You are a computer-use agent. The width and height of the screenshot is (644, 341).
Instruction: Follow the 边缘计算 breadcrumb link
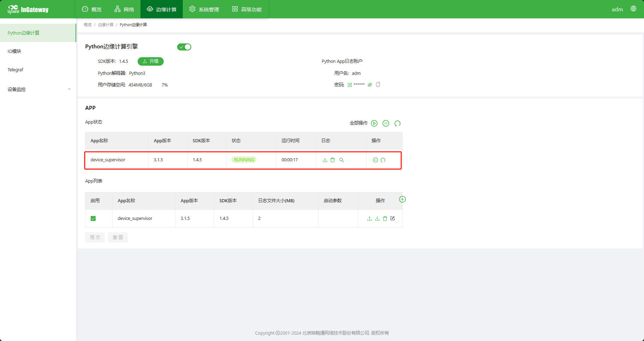coord(106,25)
